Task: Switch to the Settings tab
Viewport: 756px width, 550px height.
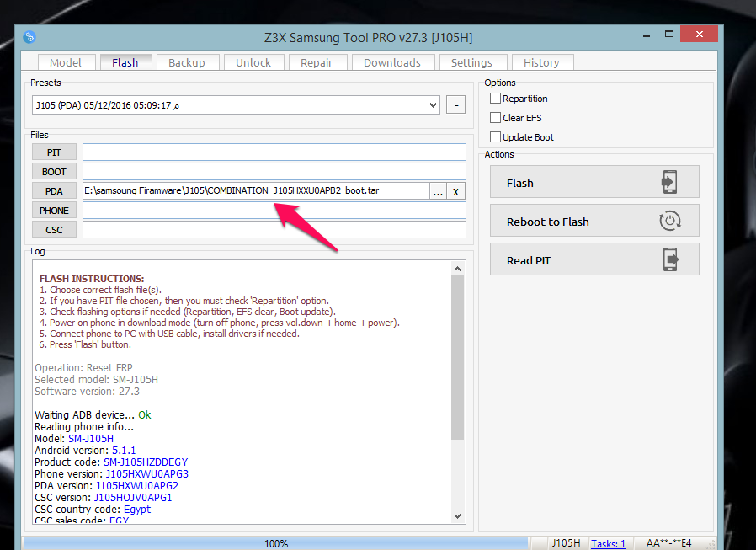Action: tap(472, 62)
